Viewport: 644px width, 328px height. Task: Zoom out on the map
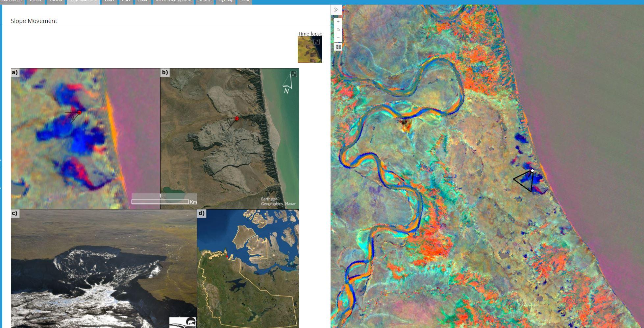tap(338, 37)
